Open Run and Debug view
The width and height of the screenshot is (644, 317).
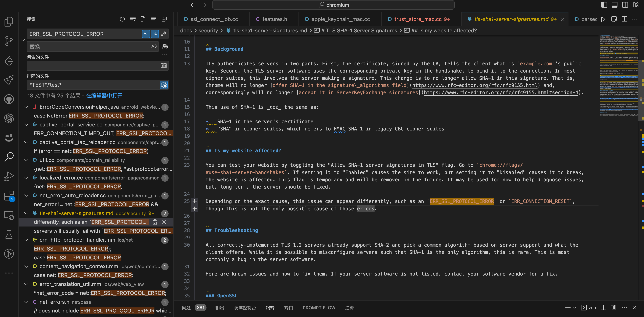coord(9,176)
